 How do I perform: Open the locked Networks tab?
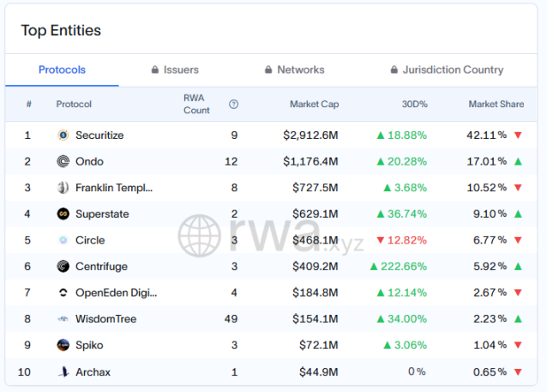294,70
